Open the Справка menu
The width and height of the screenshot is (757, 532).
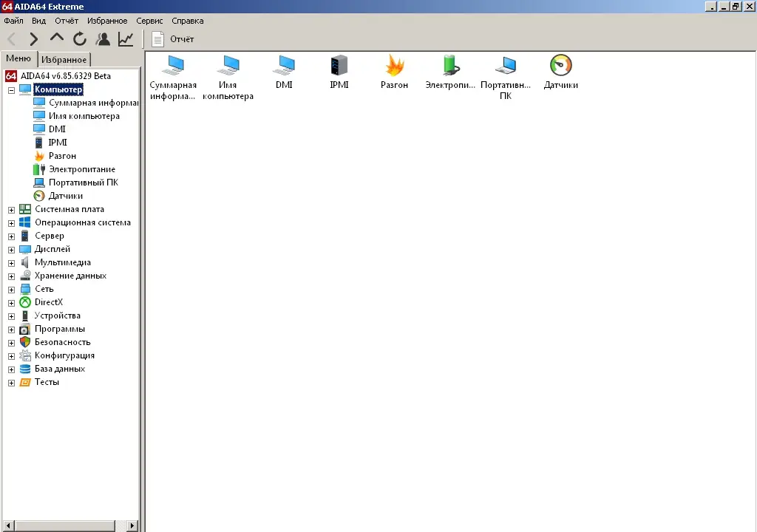[187, 21]
